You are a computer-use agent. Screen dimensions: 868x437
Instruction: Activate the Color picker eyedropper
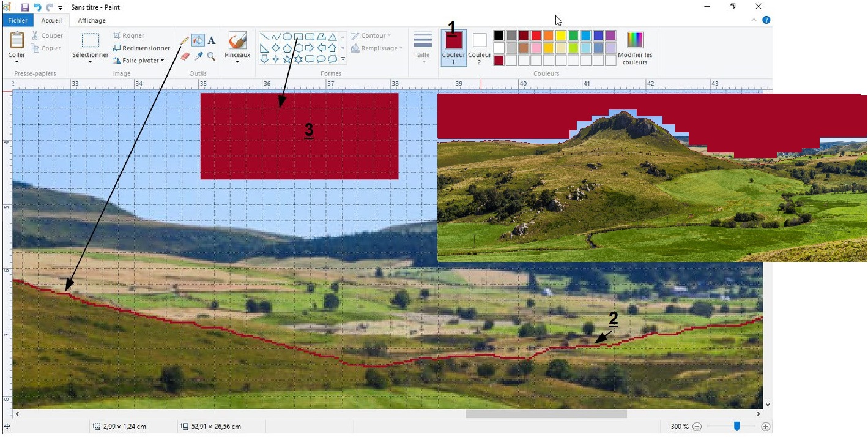[198, 56]
